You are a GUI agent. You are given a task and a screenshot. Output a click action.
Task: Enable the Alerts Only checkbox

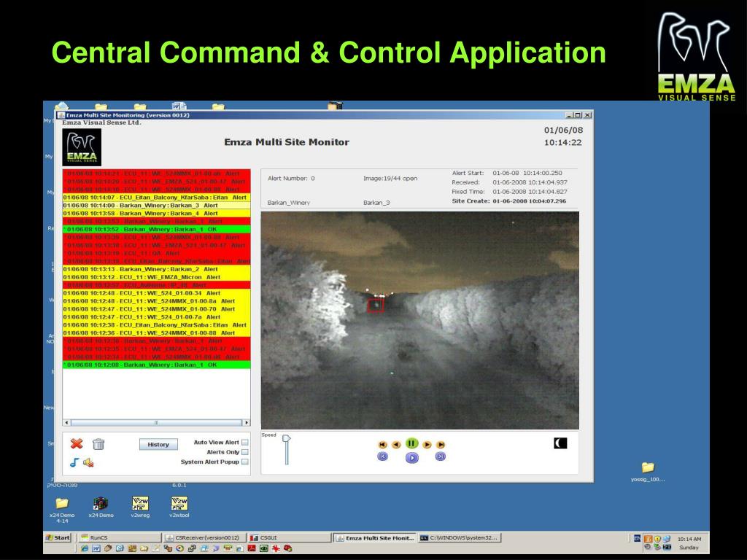coord(245,452)
